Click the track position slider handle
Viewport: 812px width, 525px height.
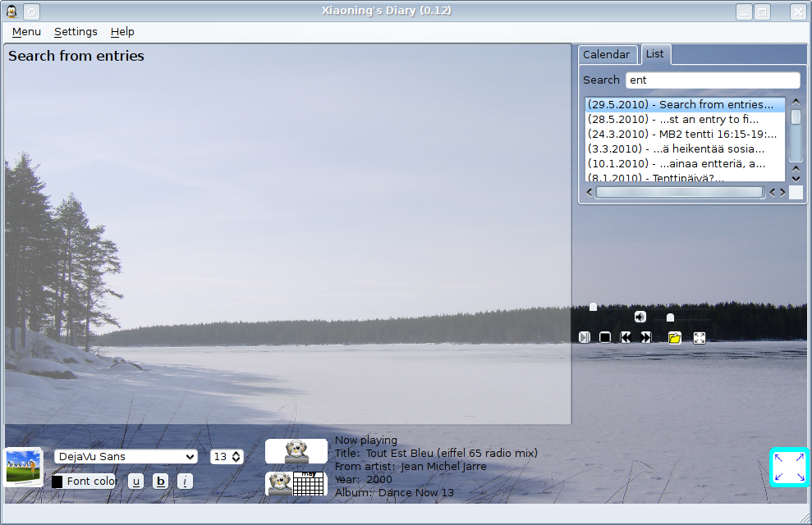coord(593,307)
